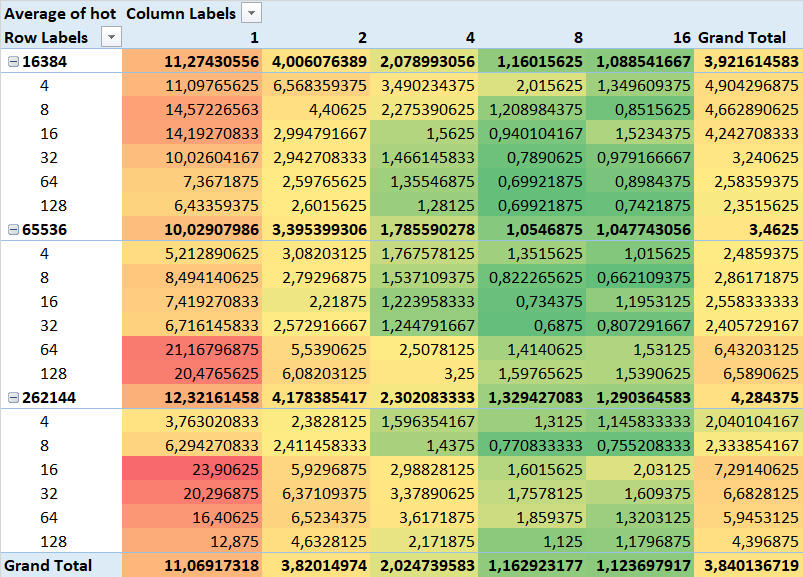Select column header 2

pyautogui.click(x=362, y=37)
